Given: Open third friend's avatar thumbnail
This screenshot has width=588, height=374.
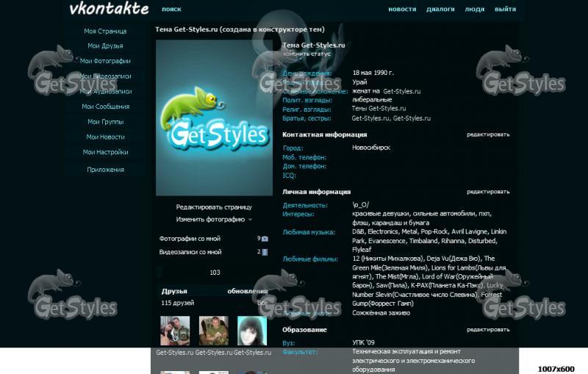Looking at the screenshot, I should pyautogui.click(x=251, y=331).
